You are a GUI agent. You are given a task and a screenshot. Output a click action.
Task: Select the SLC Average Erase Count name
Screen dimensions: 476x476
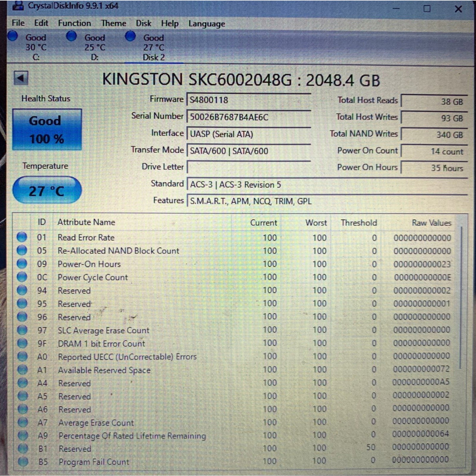click(x=104, y=330)
